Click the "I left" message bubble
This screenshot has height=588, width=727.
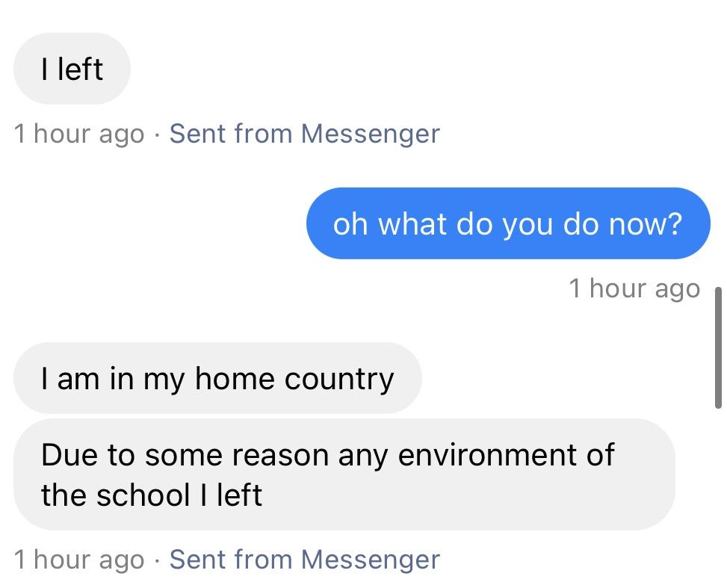coord(72,69)
